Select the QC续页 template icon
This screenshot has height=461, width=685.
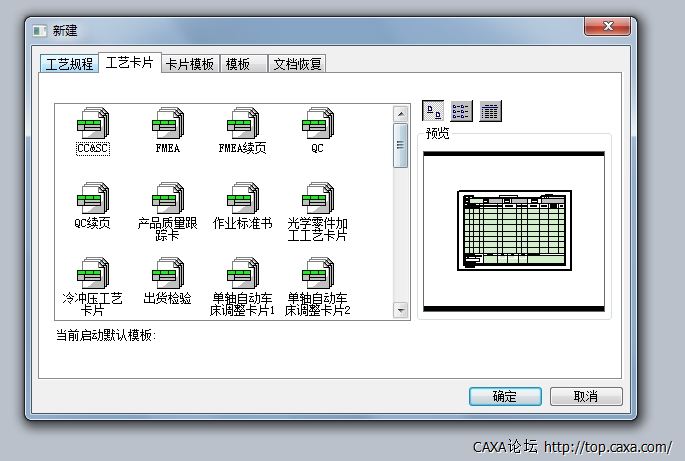(x=93, y=198)
